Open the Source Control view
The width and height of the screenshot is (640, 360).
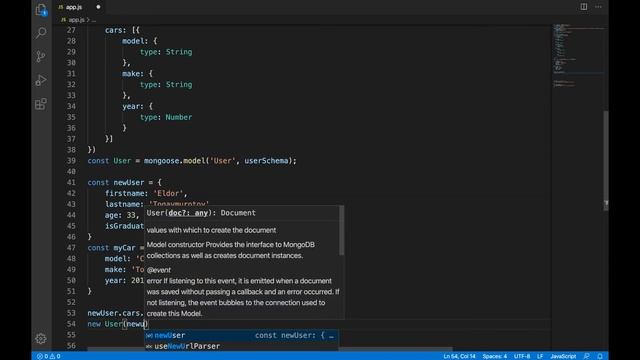coord(41,56)
